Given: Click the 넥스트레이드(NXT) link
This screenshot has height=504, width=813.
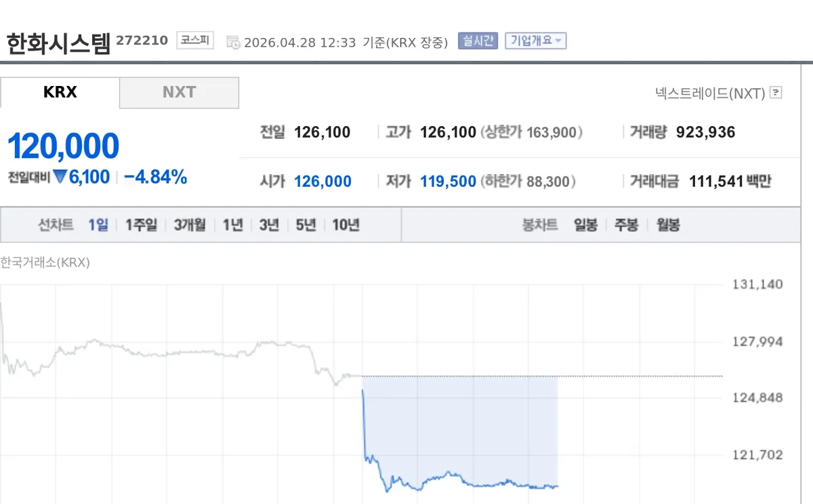Looking at the screenshot, I should (x=710, y=93).
